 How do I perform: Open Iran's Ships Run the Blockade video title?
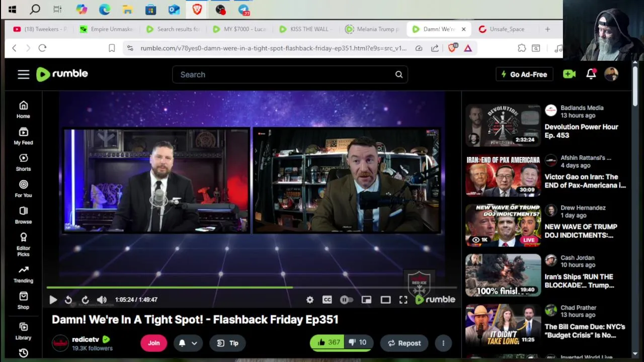(580, 281)
